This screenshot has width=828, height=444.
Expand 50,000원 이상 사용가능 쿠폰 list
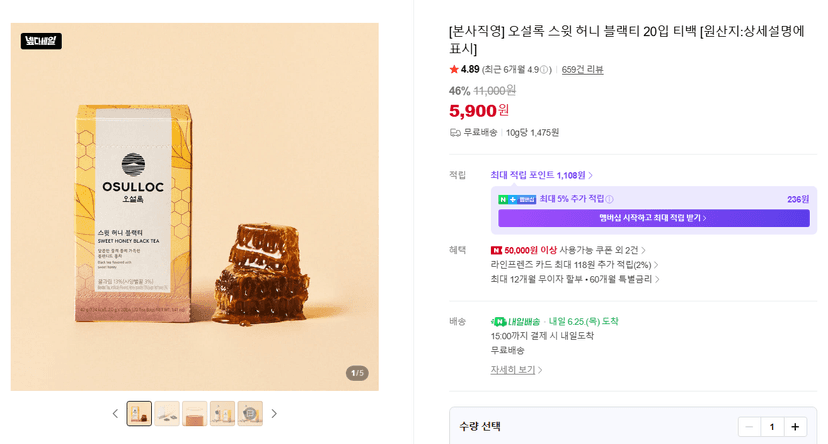(x=568, y=250)
